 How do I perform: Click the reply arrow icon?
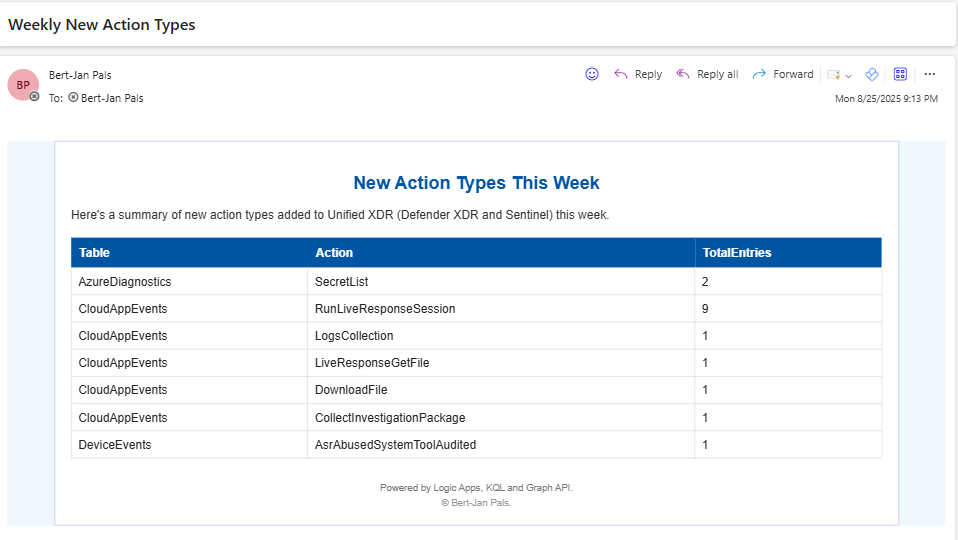coord(621,74)
